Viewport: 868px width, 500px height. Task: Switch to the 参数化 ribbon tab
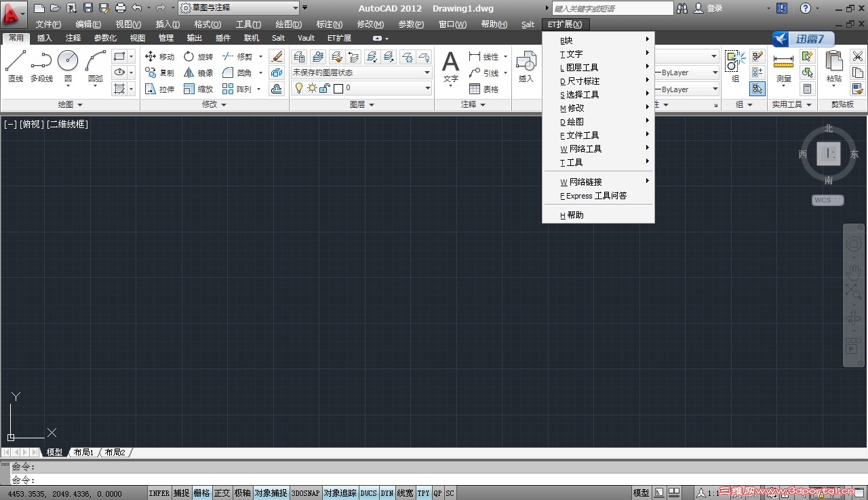click(x=105, y=38)
